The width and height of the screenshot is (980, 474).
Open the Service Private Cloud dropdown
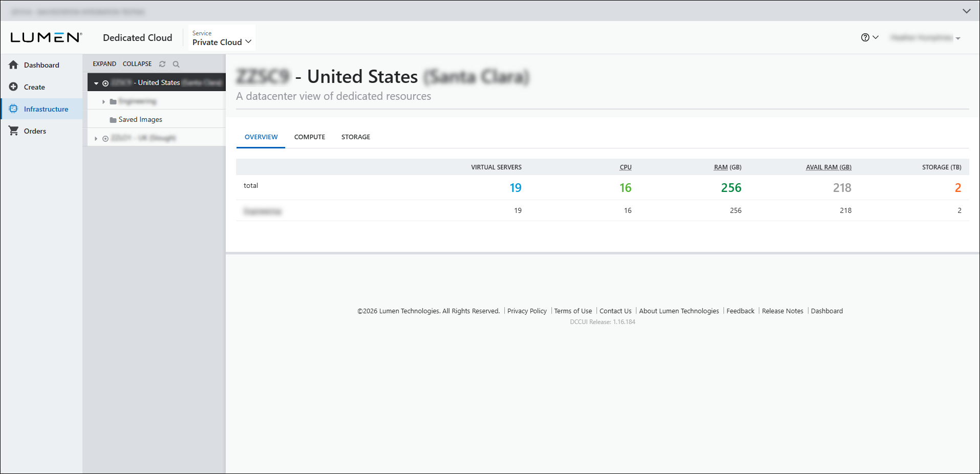[222, 38]
